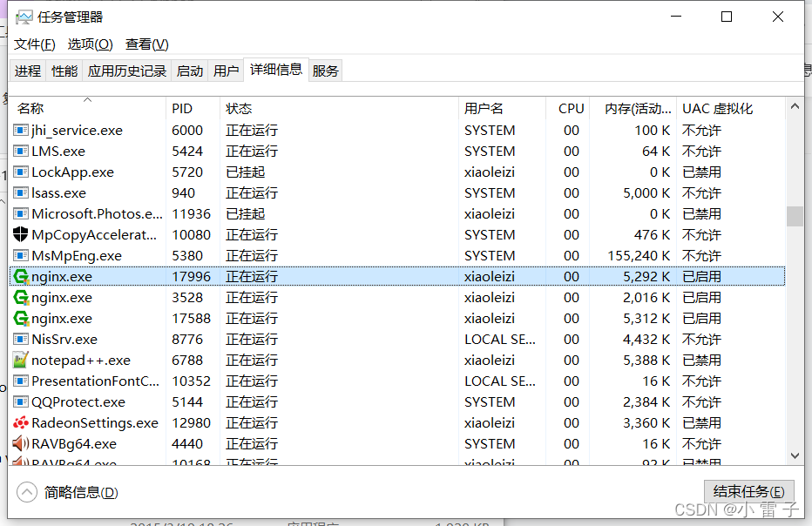This screenshot has height=526, width=812.
Task: Click the QQProtect.exe process icon
Action: tap(19, 401)
